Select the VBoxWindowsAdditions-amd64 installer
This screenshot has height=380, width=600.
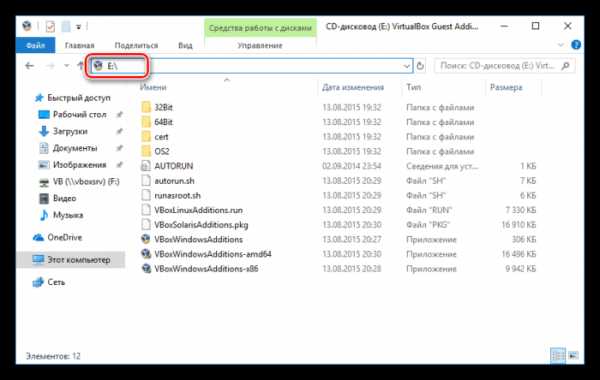[x=213, y=254]
